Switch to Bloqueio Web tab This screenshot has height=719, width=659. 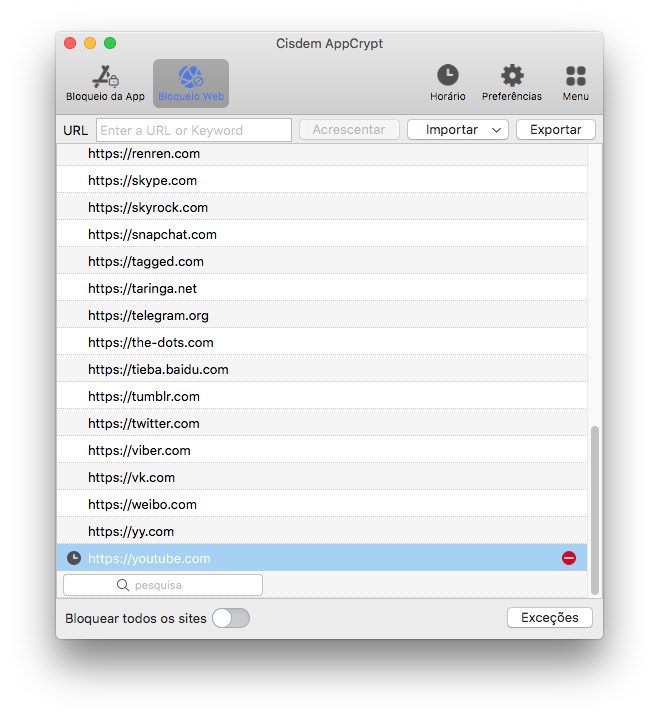pos(190,83)
